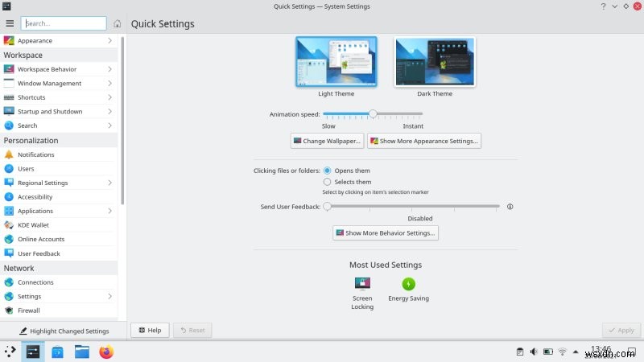644x362 pixels.
Task: Open the KDE Wallet settings entry
Action: pyautogui.click(x=58, y=225)
